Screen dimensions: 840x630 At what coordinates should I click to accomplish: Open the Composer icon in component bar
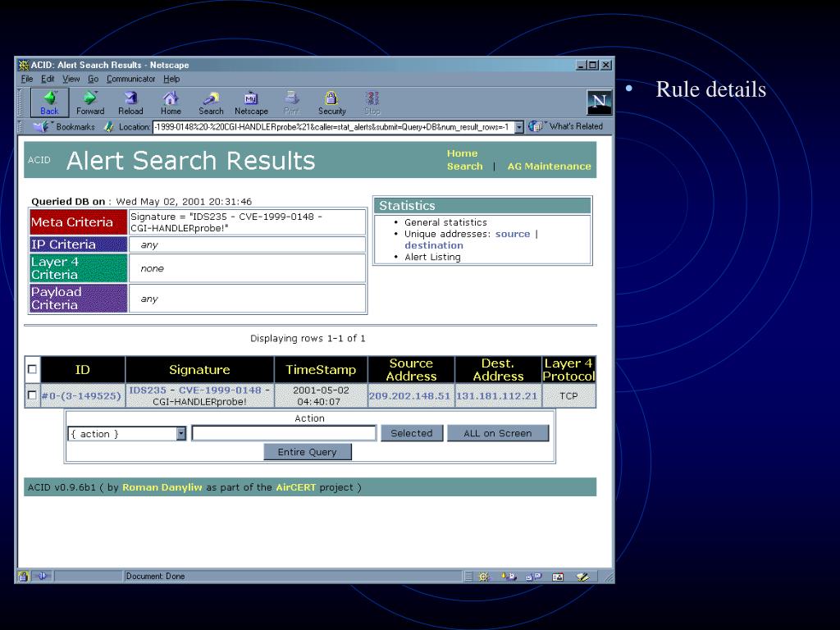[x=582, y=577]
